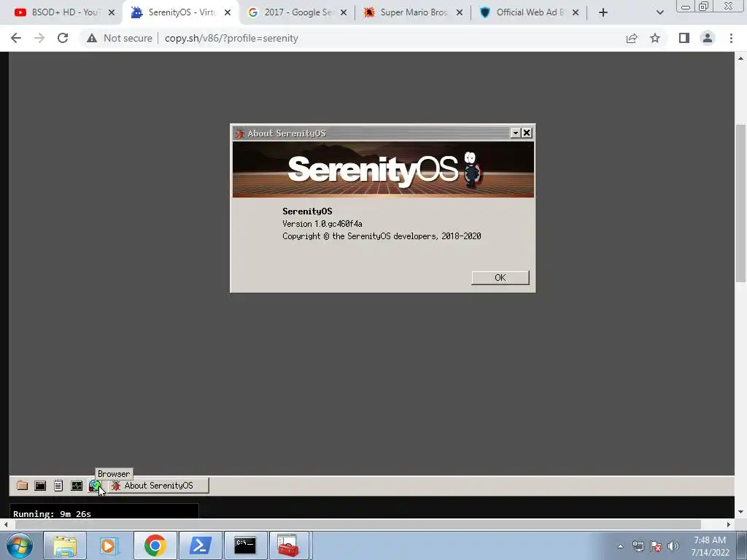Select the SerenityOS Virtual x86 tab
The width and height of the screenshot is (747, 560).
point(181,12)
